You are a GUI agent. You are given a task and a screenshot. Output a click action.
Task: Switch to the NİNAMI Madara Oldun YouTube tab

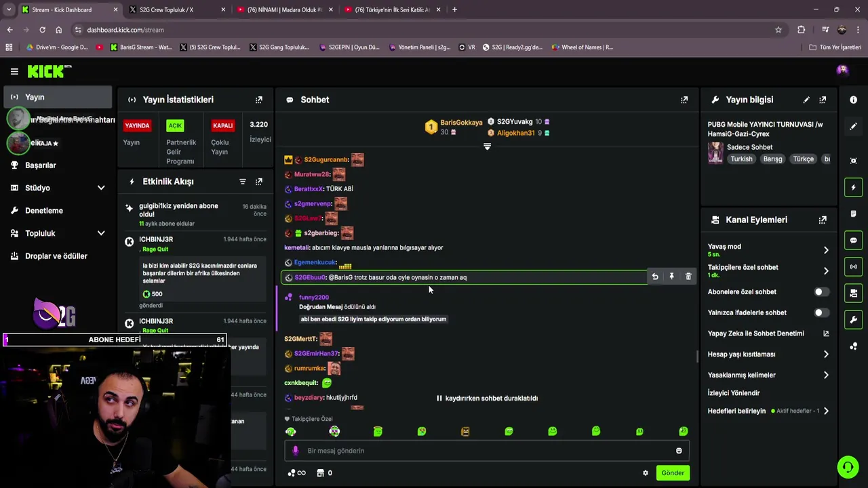285,9
